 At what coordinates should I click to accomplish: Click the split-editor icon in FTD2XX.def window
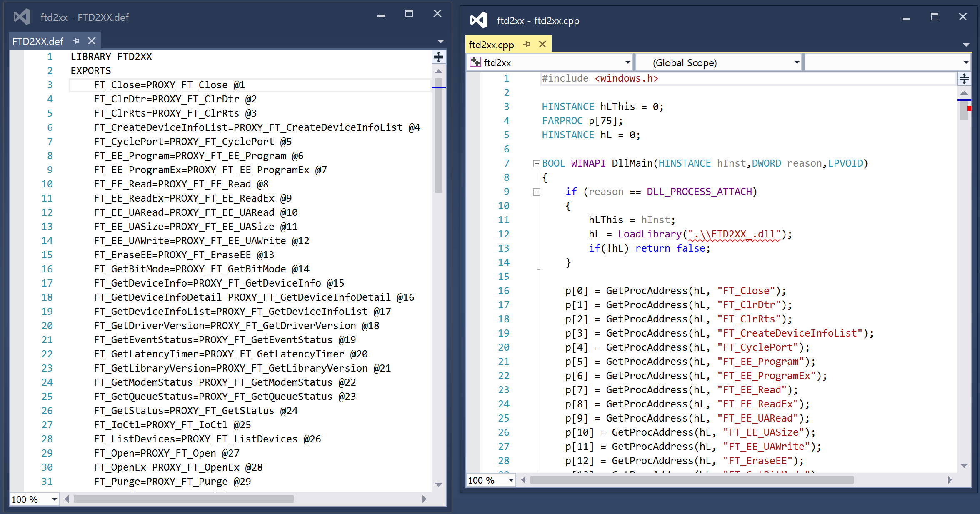(x=439, y=57)
